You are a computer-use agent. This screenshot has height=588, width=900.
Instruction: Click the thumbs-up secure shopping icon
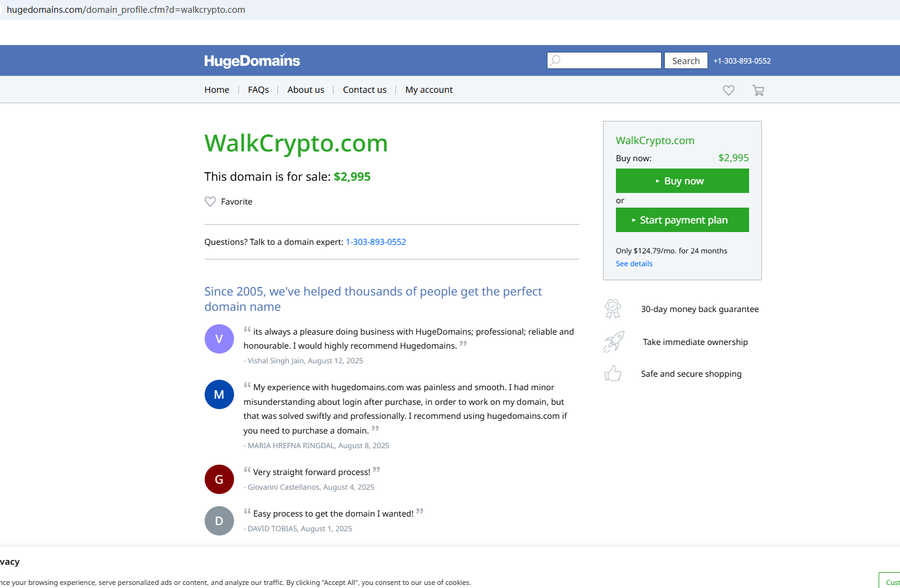pos(613,373)
